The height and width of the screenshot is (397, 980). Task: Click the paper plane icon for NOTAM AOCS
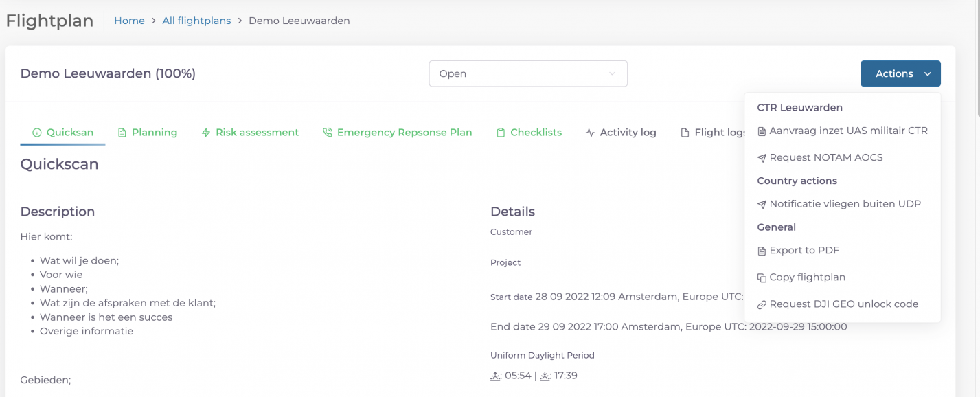tap(761, 158)
